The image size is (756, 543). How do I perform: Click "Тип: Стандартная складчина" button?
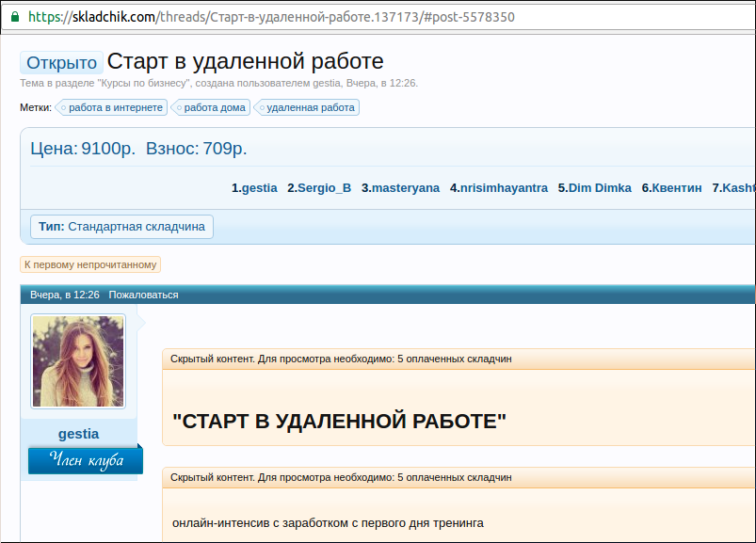coord(122,227)
